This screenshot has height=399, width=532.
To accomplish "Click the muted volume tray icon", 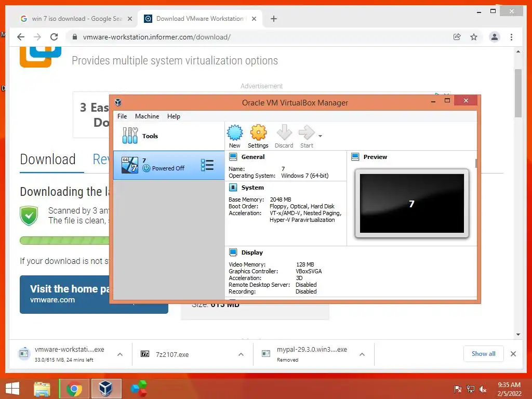I will tap(483, 389).
